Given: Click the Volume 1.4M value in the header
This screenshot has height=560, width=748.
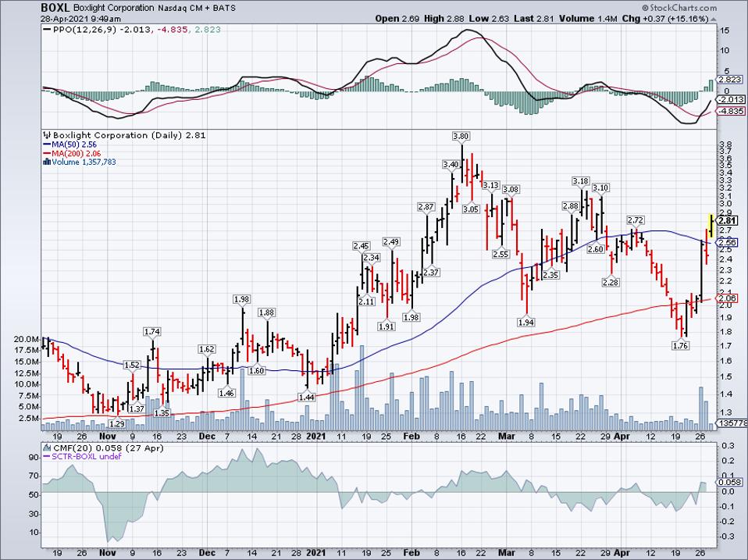Looking at the screenshot, I should 589,19.
